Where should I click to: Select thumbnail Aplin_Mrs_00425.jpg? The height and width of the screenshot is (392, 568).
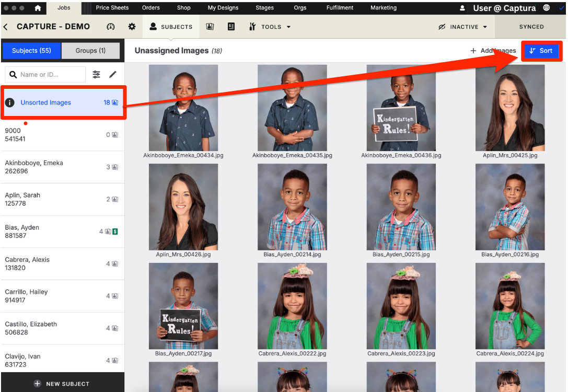coord(510,108)
